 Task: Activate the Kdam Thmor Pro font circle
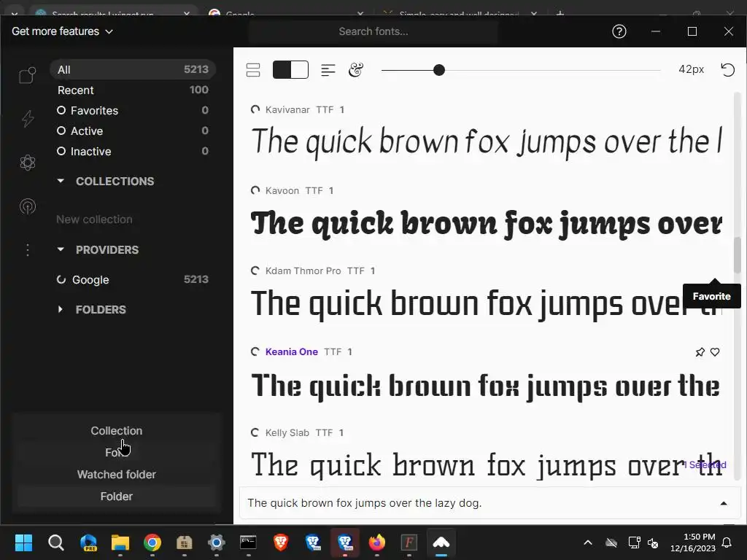click(x=255, y=271)
